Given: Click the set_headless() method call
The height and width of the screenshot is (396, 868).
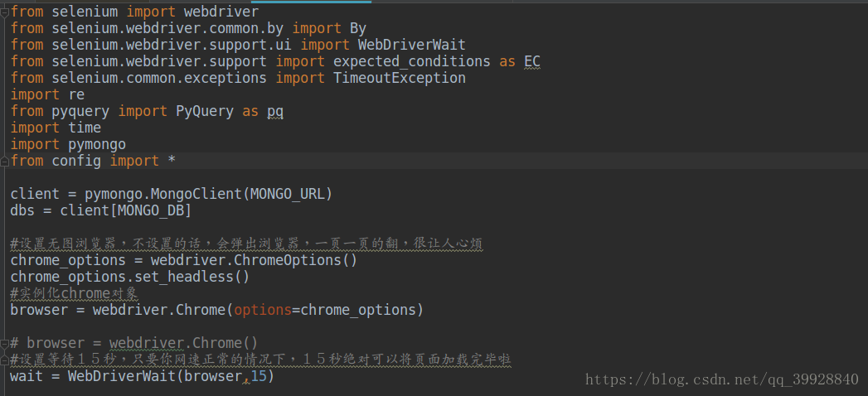Looking at the screenshot, I should 192,277.
